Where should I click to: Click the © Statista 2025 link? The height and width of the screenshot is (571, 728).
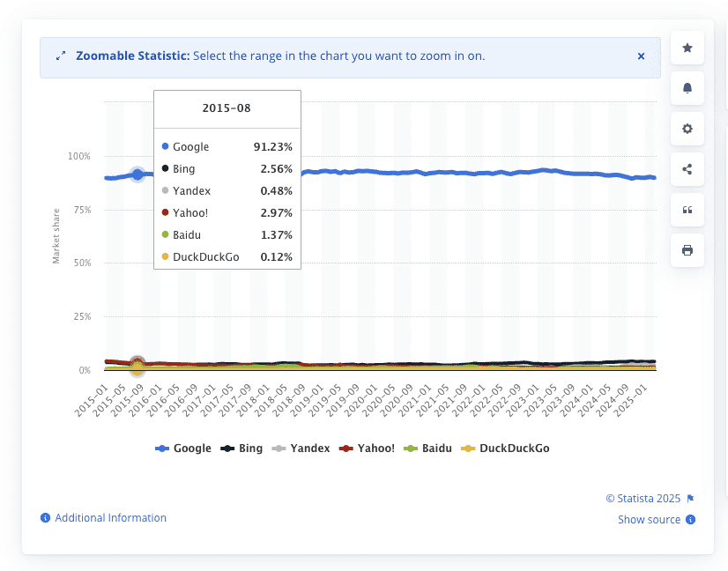[643, 498]
